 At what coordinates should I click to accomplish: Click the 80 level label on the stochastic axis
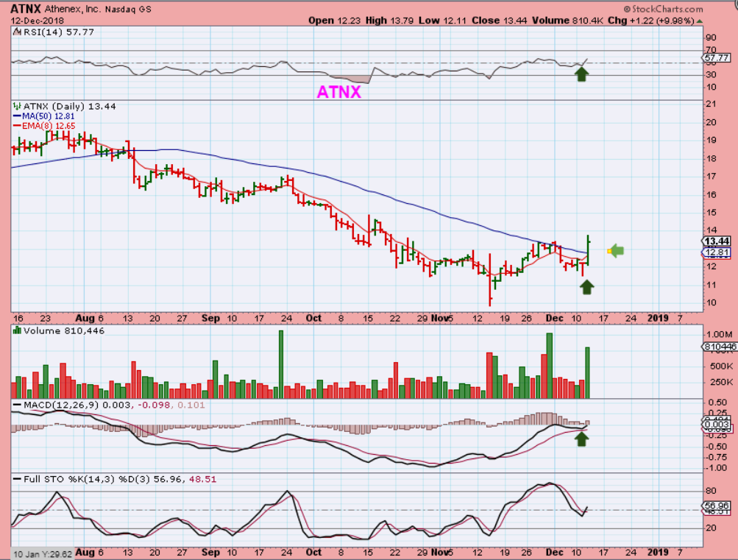tap(711, 491)
